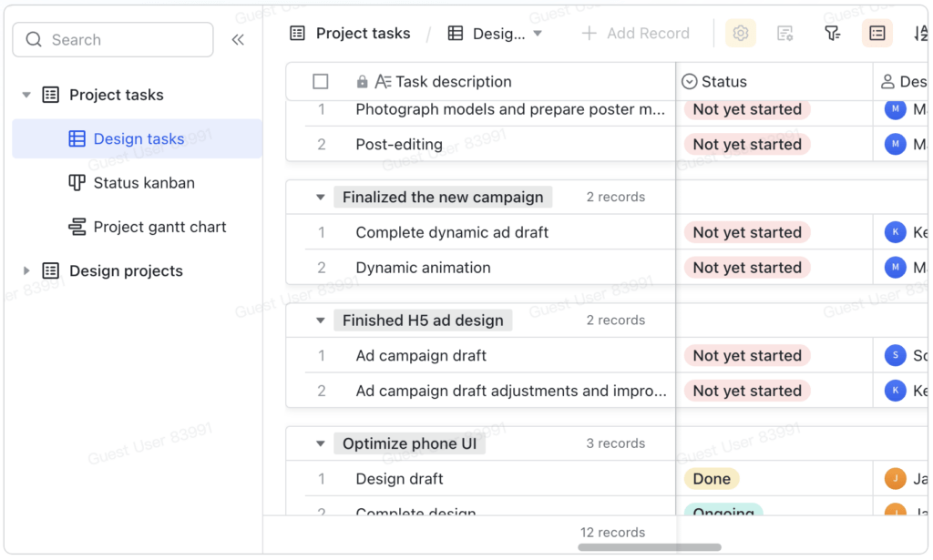Click the Add Record button
Screen dimensions: 933x560
click(x=636, y=34)
